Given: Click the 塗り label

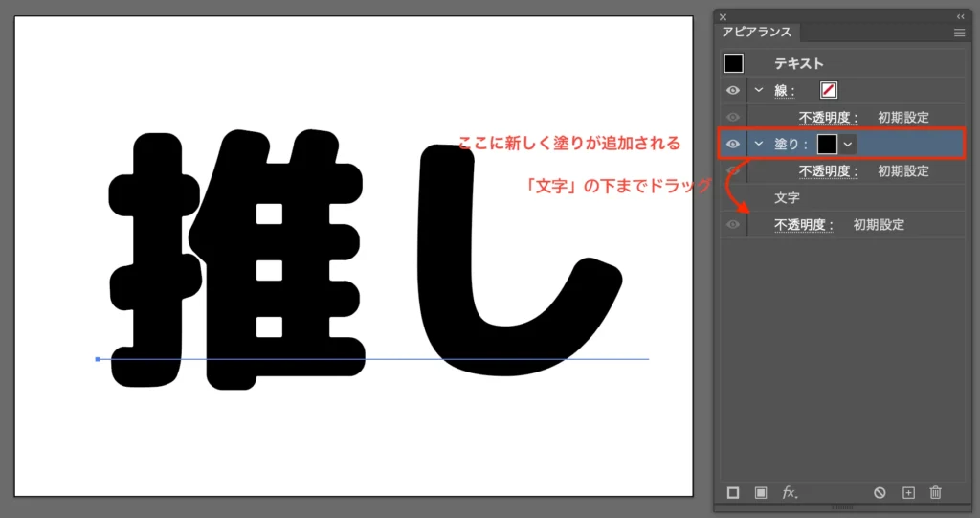Looking at the screenshot, I should pyautogui.click(x=791, y=144).
